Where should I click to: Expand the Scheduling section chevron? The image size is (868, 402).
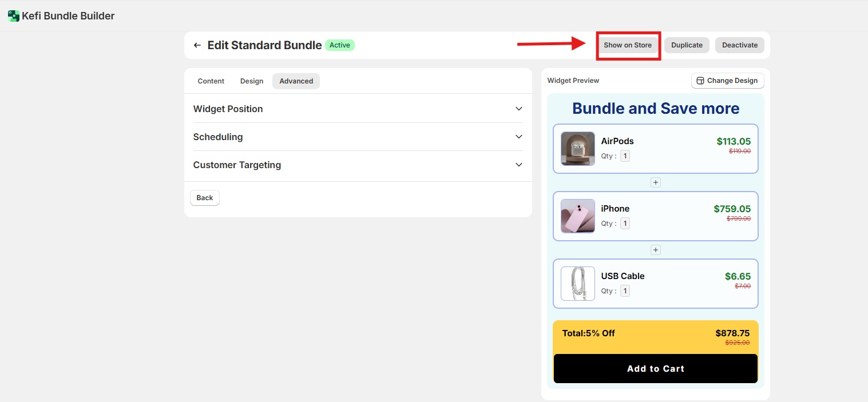[518, 137]
